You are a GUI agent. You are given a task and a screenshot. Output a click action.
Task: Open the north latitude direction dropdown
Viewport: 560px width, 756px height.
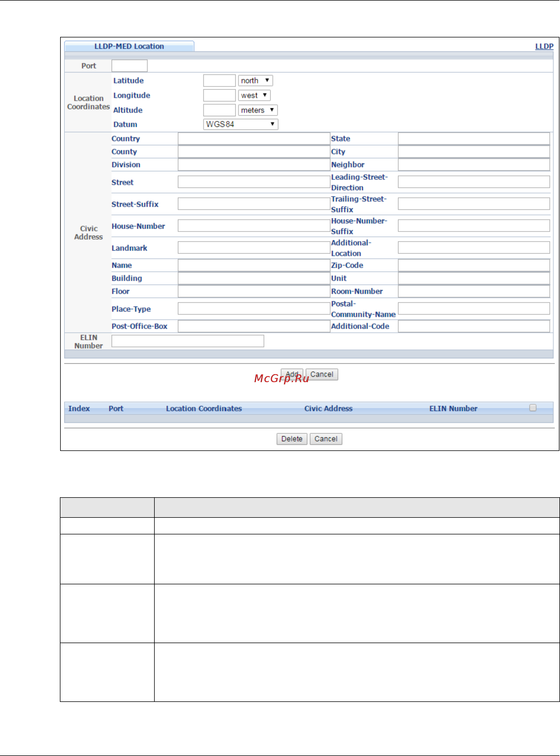click(x=255, y=81)
